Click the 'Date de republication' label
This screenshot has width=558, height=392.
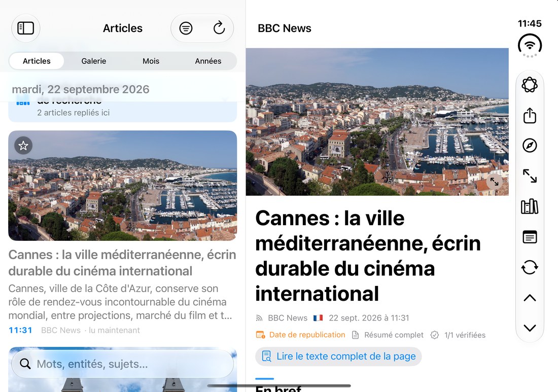tap(307, 335)
